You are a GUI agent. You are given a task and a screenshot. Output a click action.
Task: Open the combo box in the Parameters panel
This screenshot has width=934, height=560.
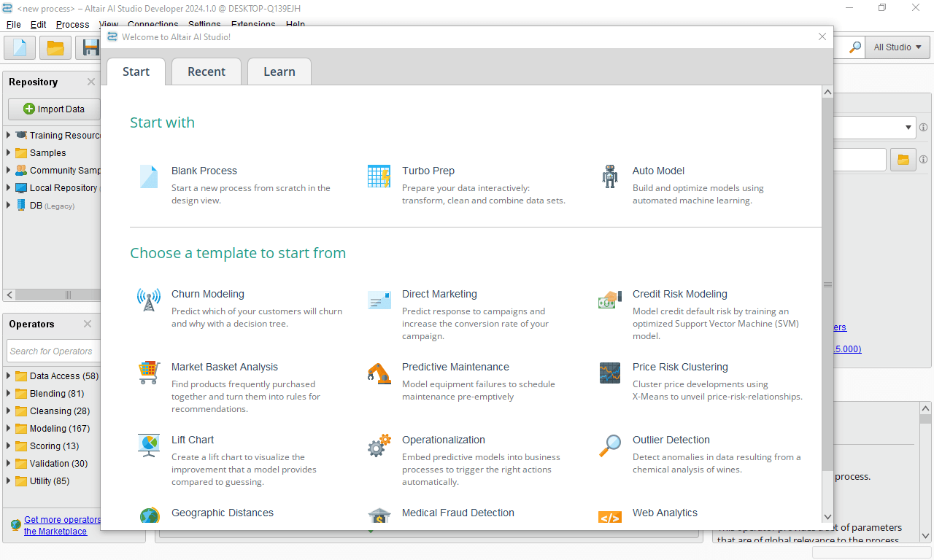coord(873,127)
